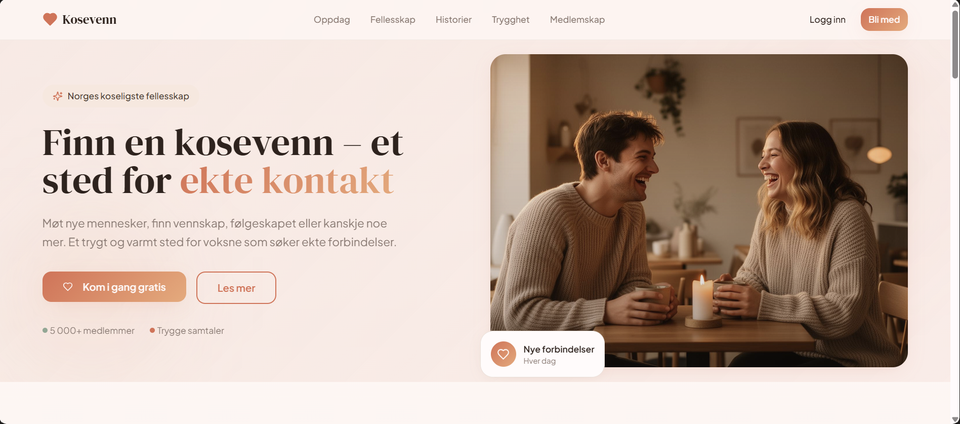
Task: Click the sparkle icon in the Norges koseligste badge
Action: point(58,96)
